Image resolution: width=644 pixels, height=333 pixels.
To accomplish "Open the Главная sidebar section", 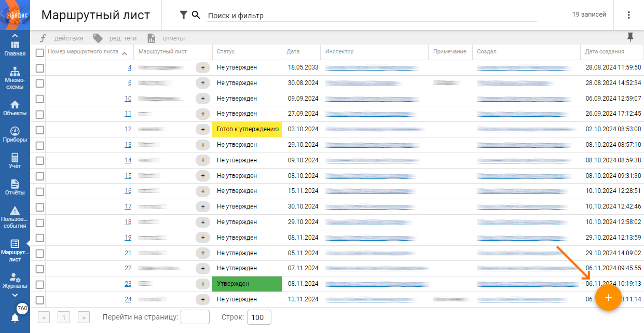I will [15, 49].
